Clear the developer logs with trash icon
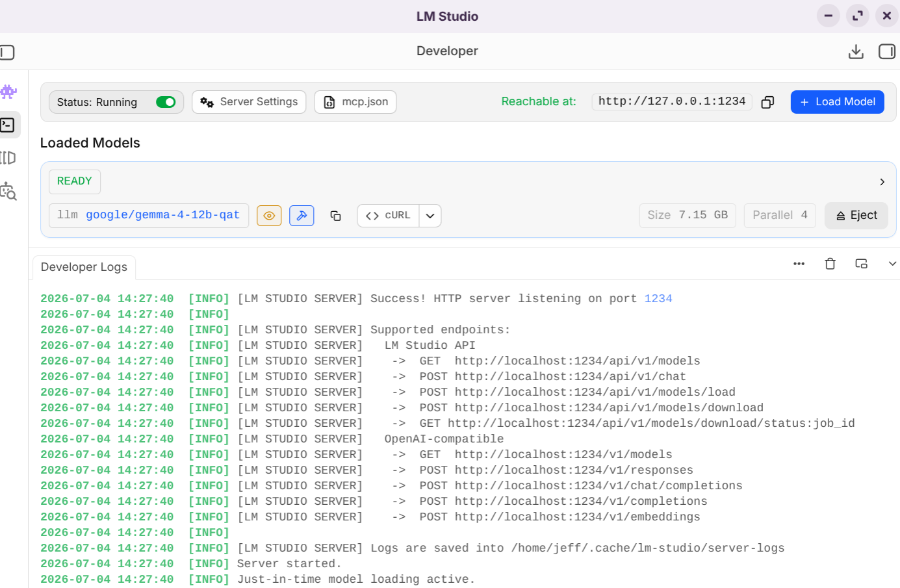900x588 pixels. pyautogui.click(x=830, y=264)
